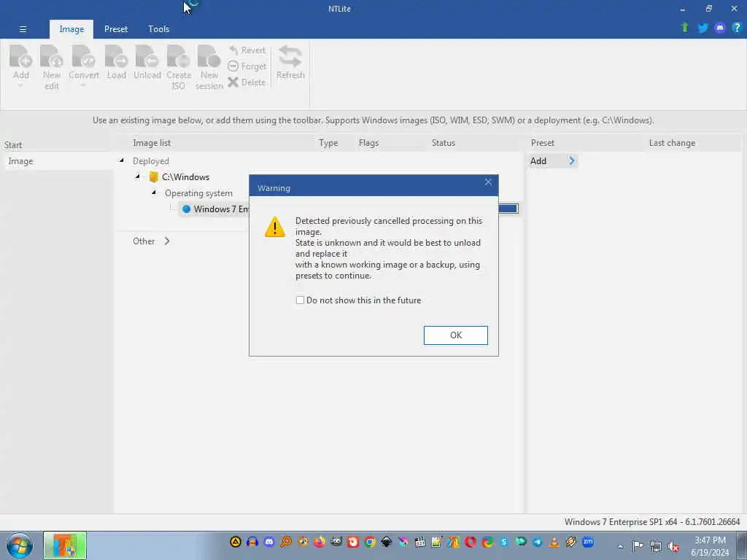This screenshot has width=747, height=560.
Task: Collapse the Deployed tree group
Action: (x=122, y=160)
